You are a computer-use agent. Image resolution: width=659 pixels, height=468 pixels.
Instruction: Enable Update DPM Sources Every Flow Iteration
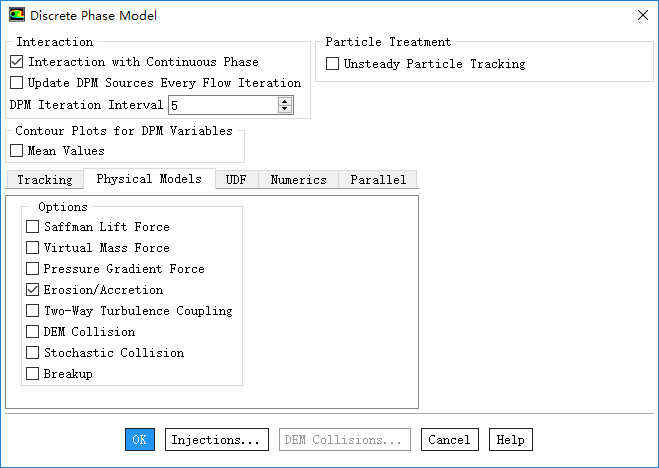coord(16,83)
